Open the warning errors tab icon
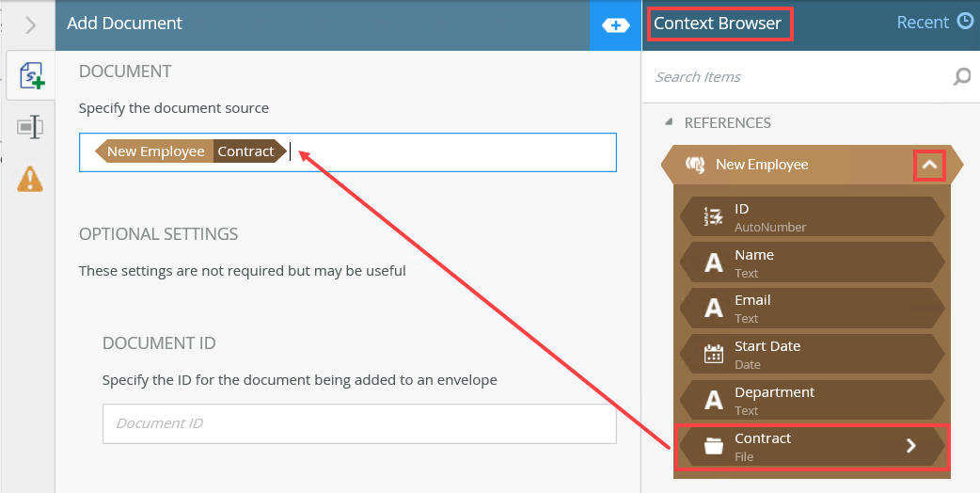The image size is (980, 493). tap(30, 180)
